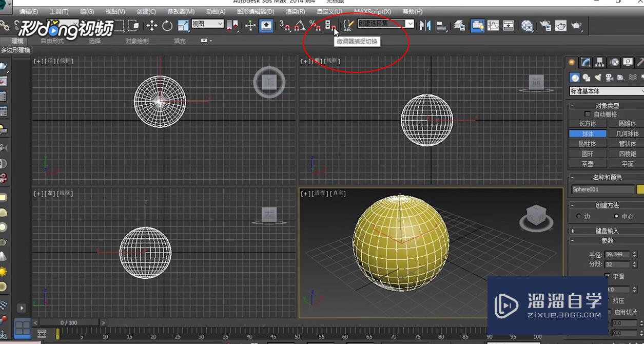Select the Rotate transform tool
The image size is (644, 344).
[x=167, y=25]
